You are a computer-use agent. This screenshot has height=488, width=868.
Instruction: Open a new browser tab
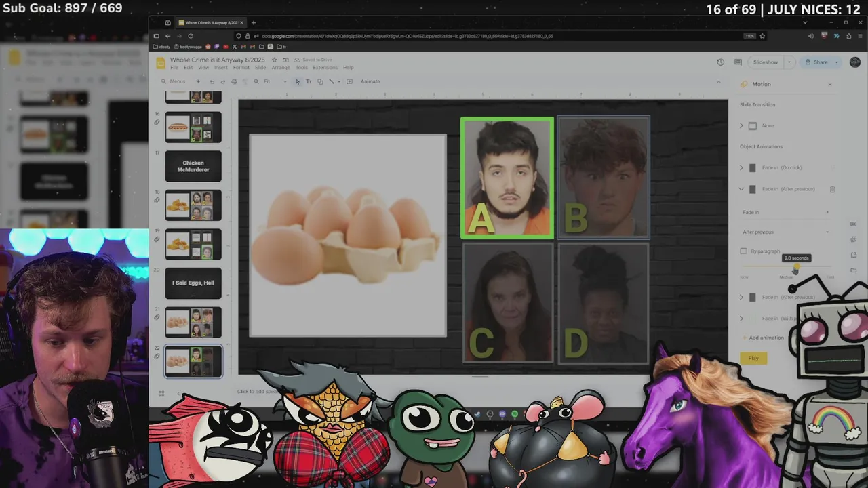[x=253, y=22]
